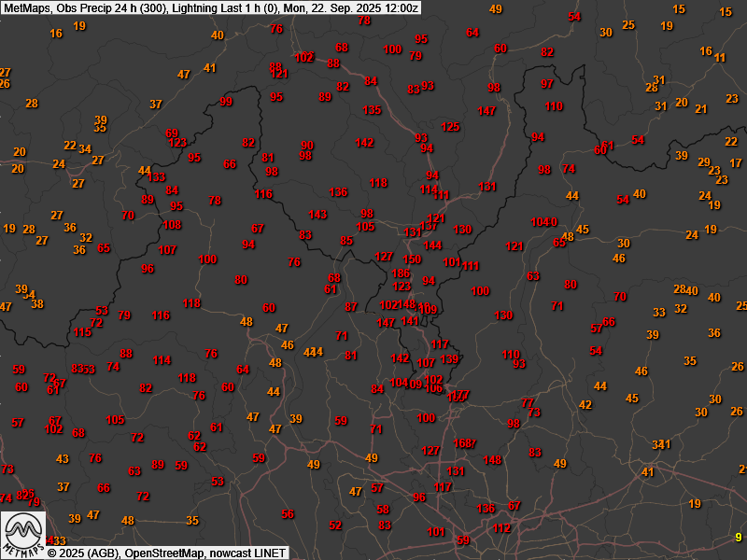Select the red 99 reading
The height and width of the screenshot is (560, 747).
pos(225,102)
